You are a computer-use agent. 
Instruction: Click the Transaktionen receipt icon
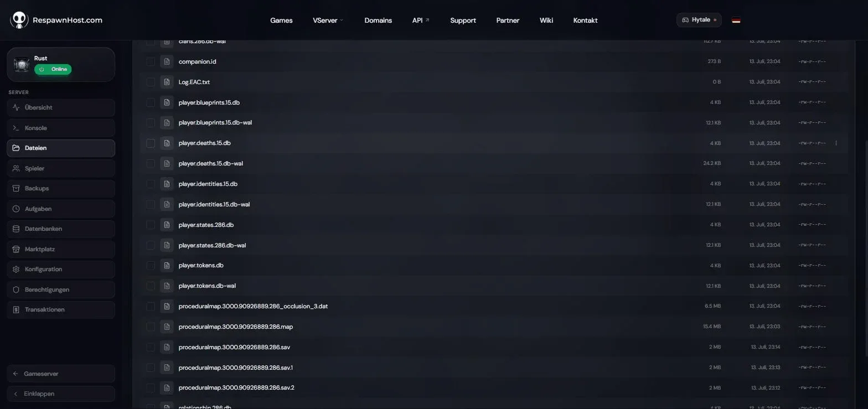(16, 309)
